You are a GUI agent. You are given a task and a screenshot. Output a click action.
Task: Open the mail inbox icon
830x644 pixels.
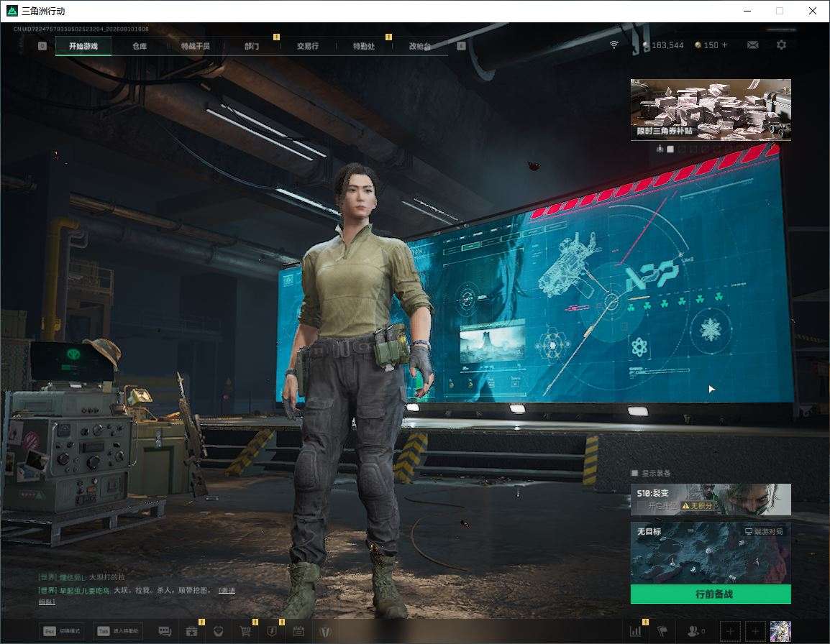coord(753,45)
